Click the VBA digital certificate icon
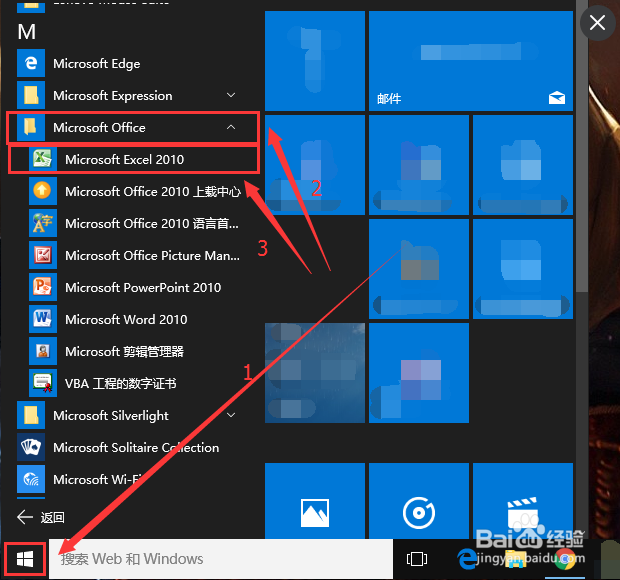 point(43,383)
